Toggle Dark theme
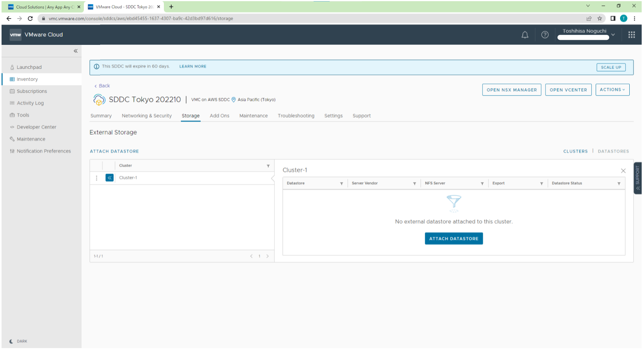The width and height of the screenshot is (644, 350). pyautogui.click(x=18, y=341)
